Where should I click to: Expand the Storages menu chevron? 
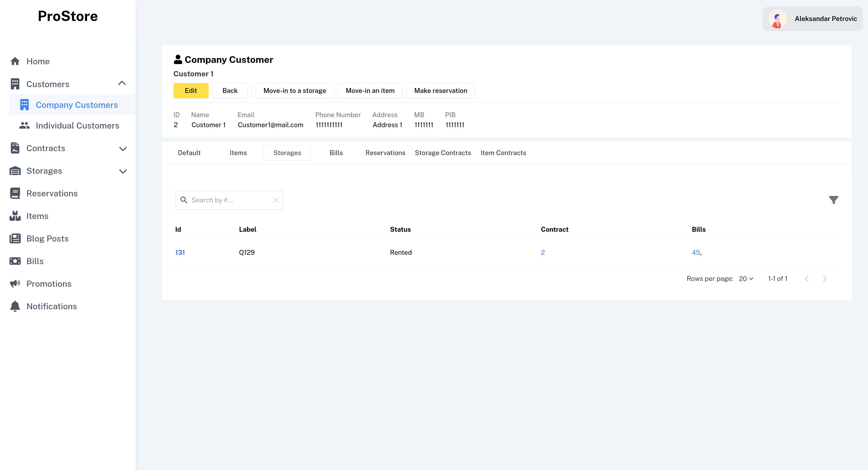123,171
